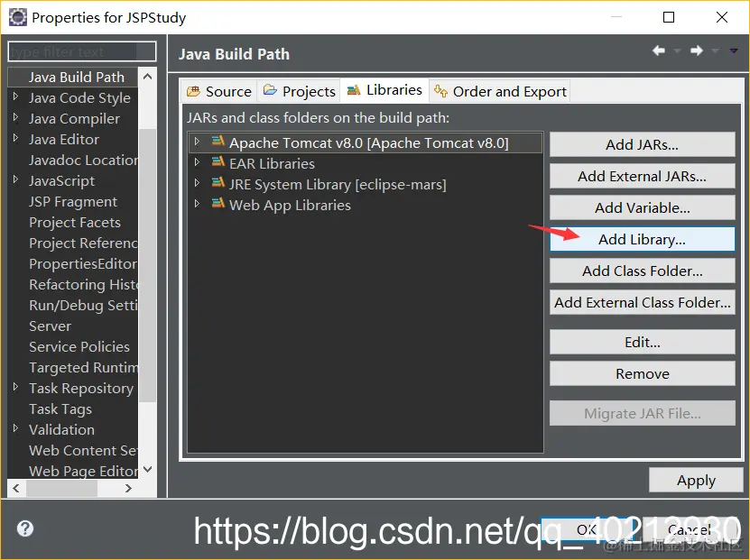Expand the Task Repository category
The image size is (750, 560).
[x=15, y=387]
